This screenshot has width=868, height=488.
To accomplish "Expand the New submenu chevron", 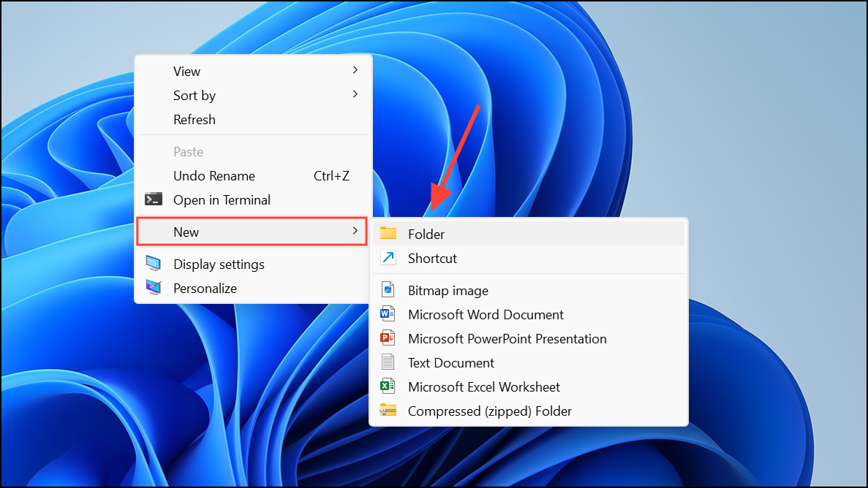I will click(x=355, y=231).
